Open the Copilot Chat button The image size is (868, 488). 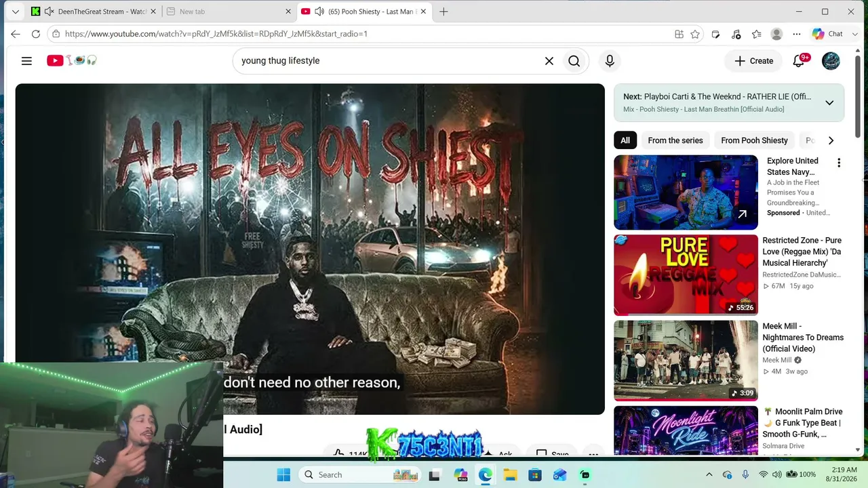pyautogui.click(x=827, y=34)
